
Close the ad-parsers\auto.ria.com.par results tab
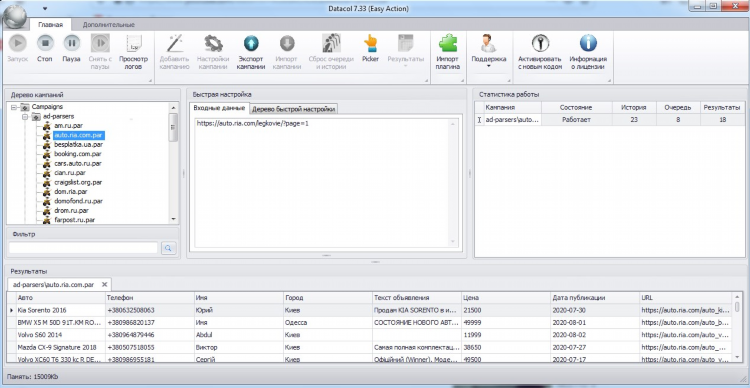tap(104, 285)
